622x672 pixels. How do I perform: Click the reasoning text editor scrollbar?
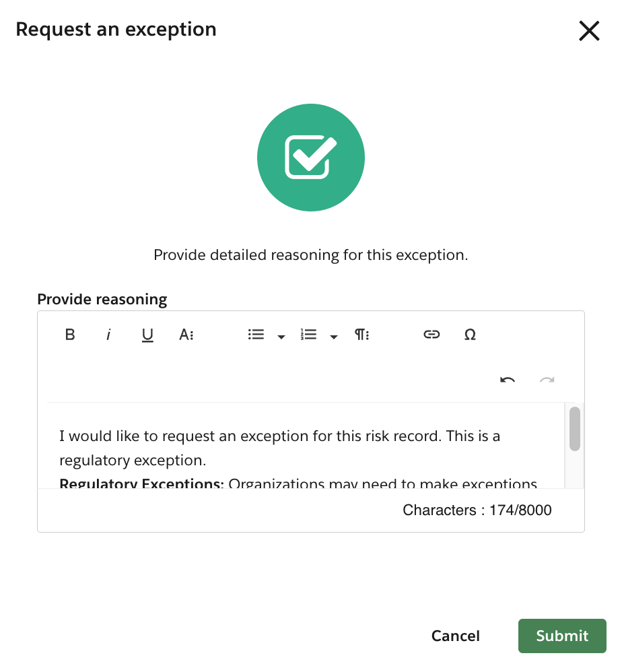point(574,429)
